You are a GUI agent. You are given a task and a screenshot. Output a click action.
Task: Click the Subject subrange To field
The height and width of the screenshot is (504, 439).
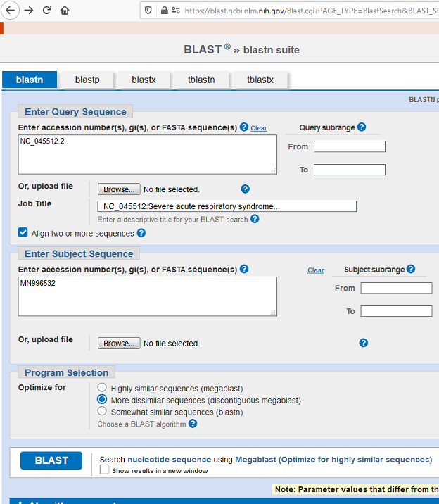396,311
